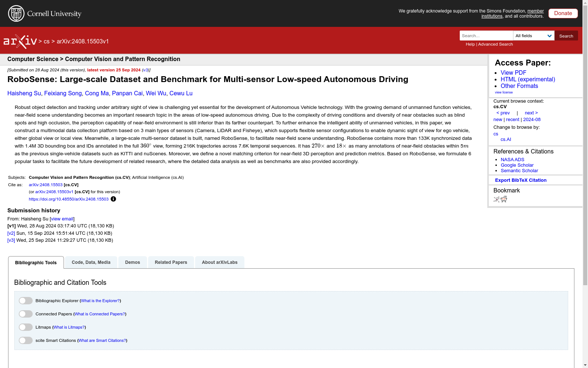Click the Cornell University logo
Viewport: 588px width, 368px height.
45,14
